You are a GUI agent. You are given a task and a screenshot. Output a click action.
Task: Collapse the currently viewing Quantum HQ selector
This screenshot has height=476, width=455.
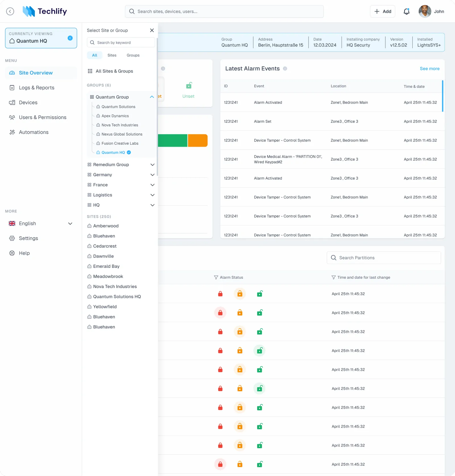pos(70,38)
